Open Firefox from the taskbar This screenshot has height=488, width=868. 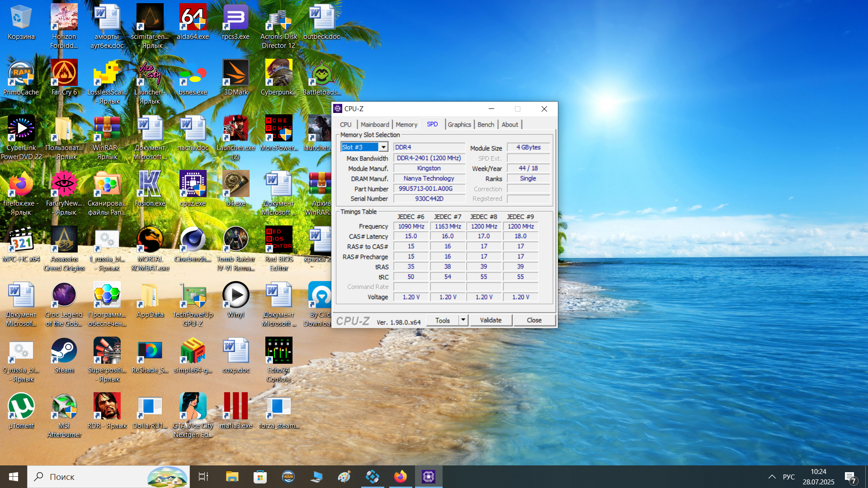pos(400,477)
